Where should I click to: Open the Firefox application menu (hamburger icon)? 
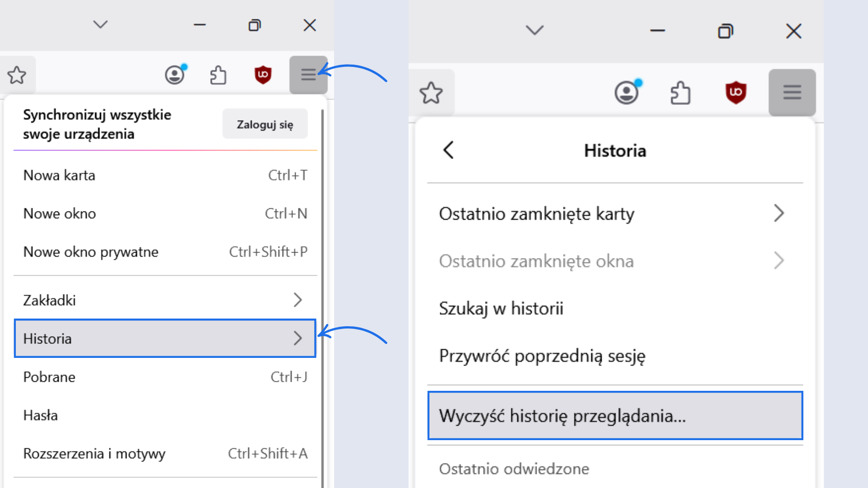click(x=308, y=75)
